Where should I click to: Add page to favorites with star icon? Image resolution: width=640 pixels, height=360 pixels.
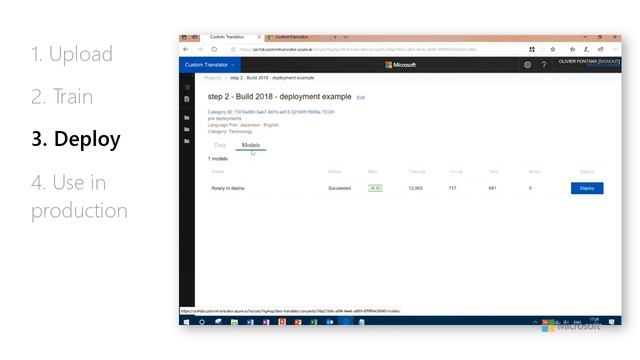pos(553,49)
